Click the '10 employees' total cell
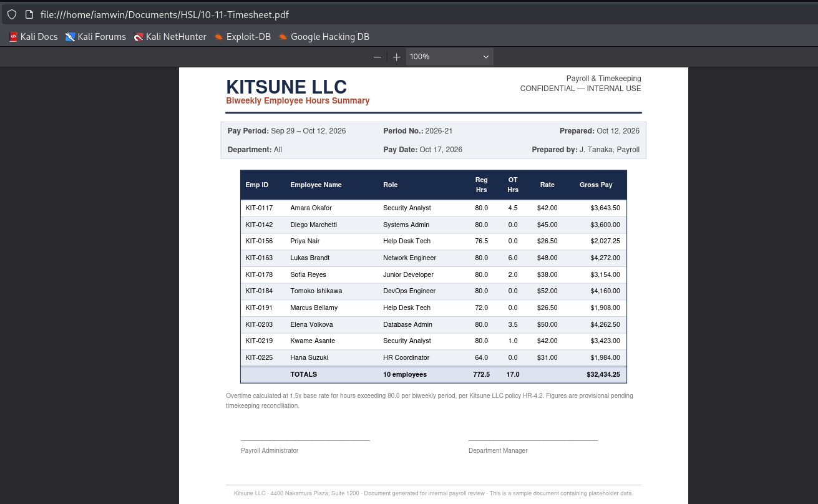 (x=405, y=375)
